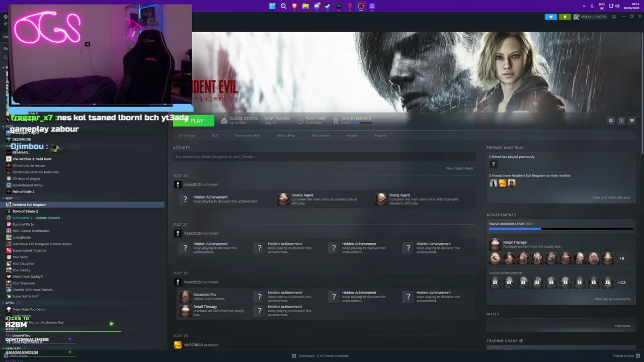Viewport: 644px width, 362px height.
Task: Open Trading Cards help question mark
Action: (521, 341)
